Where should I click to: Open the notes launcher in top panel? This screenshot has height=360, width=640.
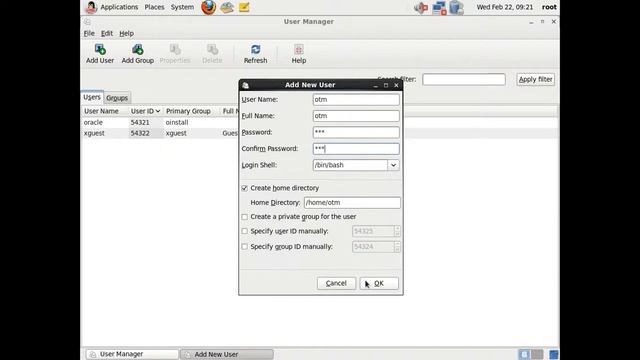click(244, 7)
